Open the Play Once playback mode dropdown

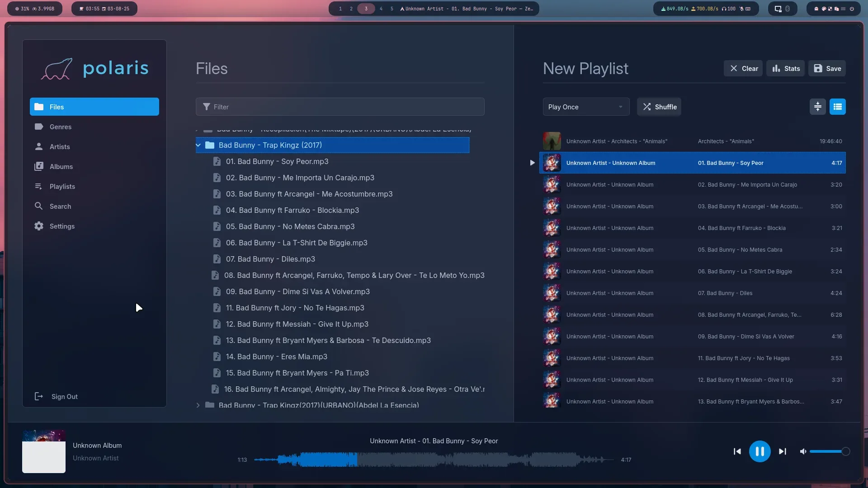coord(586,107)
